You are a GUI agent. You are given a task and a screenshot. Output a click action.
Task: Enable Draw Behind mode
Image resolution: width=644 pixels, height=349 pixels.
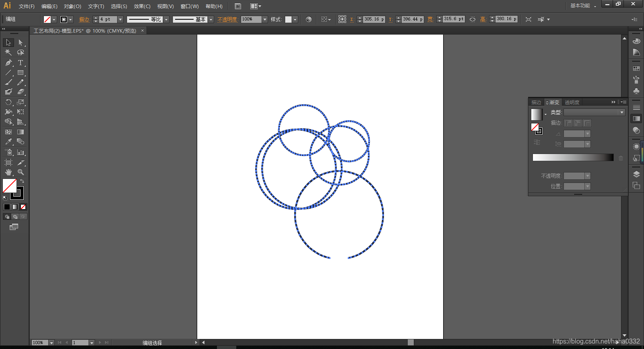[15, 217]
